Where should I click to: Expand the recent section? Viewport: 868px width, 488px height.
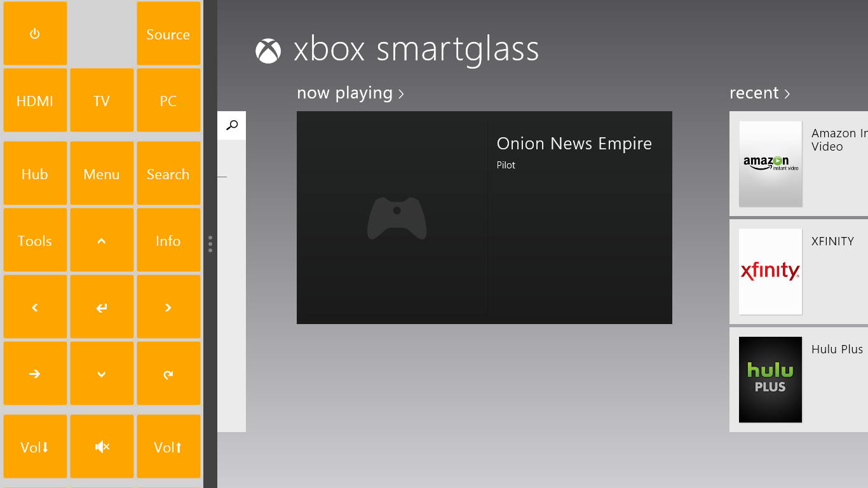(759, 93)
